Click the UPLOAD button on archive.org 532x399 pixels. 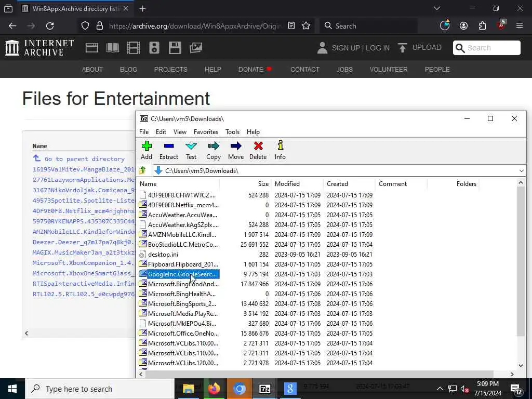420,47
